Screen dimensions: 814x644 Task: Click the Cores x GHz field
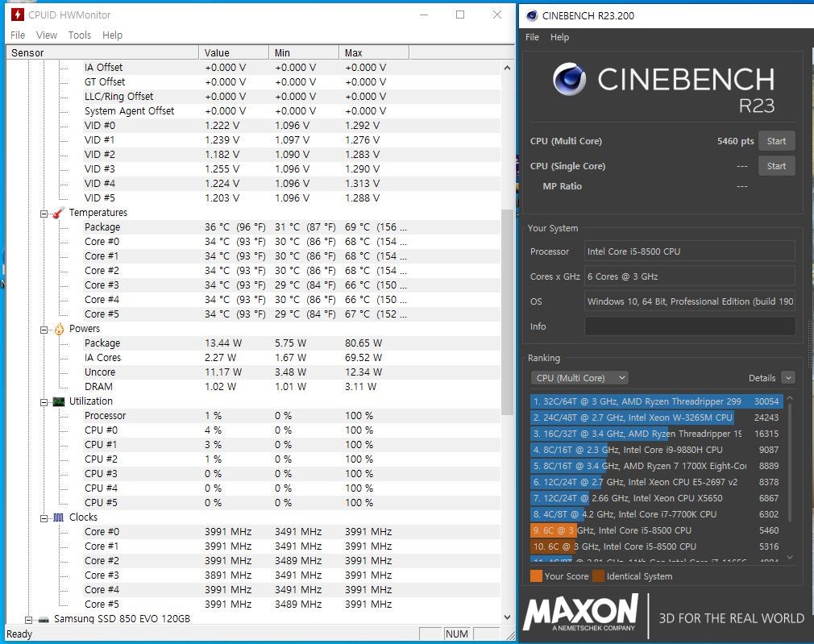(689, 276)
